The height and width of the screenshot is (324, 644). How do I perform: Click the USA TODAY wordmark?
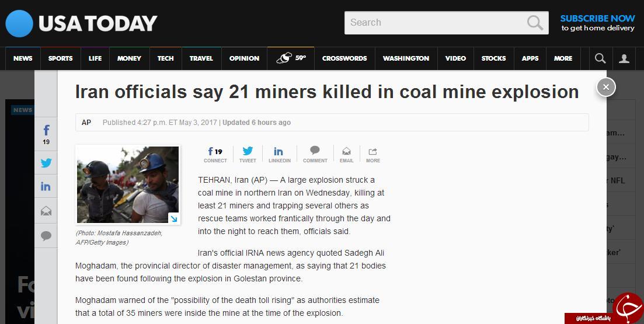98,23
